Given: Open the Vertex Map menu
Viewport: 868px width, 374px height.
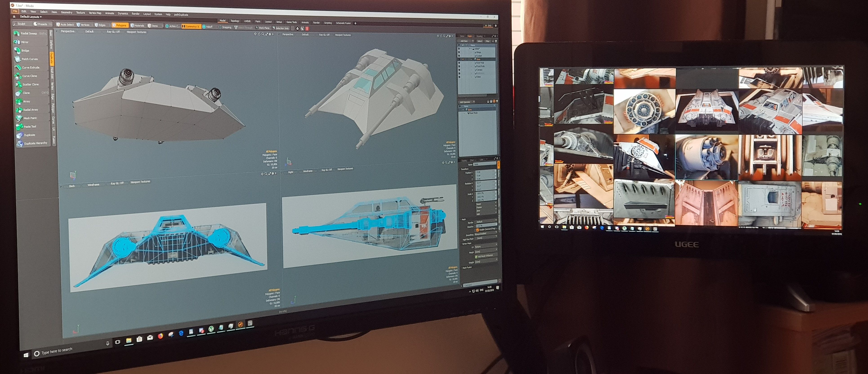Looking at the screenshot, I should 95,13.
